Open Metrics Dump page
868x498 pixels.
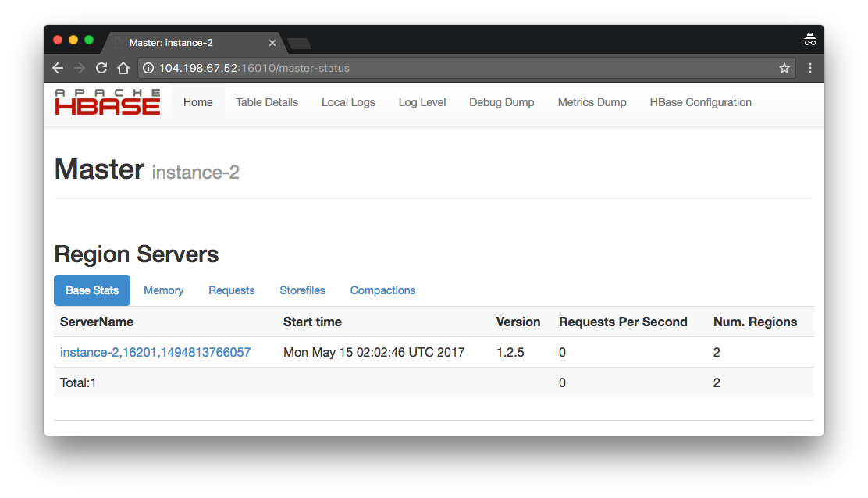pos(592,102)
